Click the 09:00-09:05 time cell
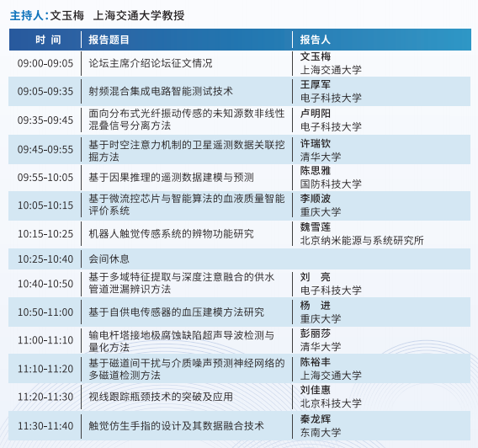 click(45, 63)
